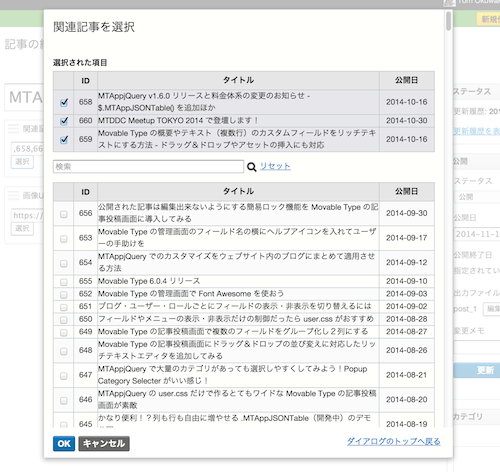Check the checkbox for article 655

pyautogui.click(x=64, y=282)
